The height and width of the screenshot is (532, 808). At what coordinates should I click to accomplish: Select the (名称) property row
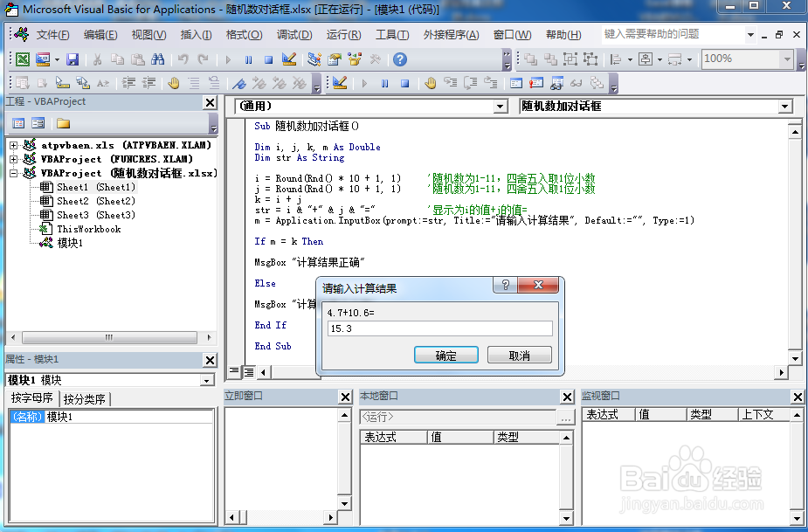111,417
